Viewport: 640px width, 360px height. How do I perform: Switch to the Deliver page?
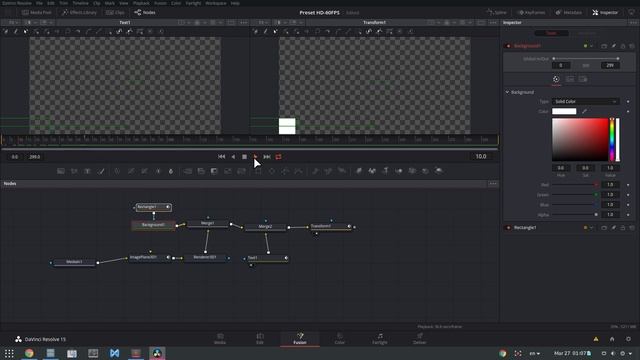(420, 339)
